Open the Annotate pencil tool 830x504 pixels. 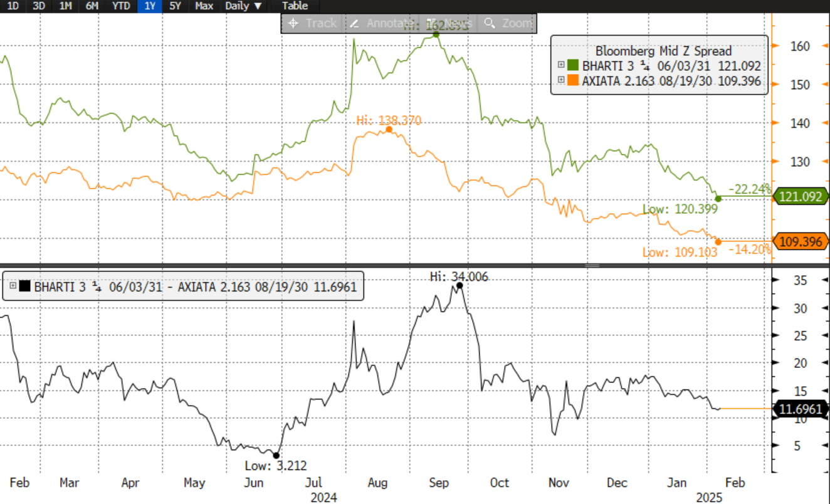pyautogui.click(x=379, y=23)
